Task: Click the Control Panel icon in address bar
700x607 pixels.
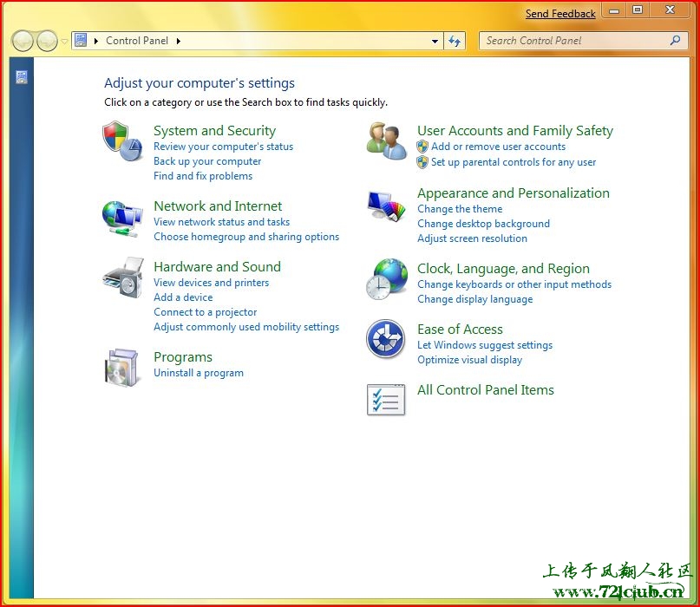Action: pos(81,41)
